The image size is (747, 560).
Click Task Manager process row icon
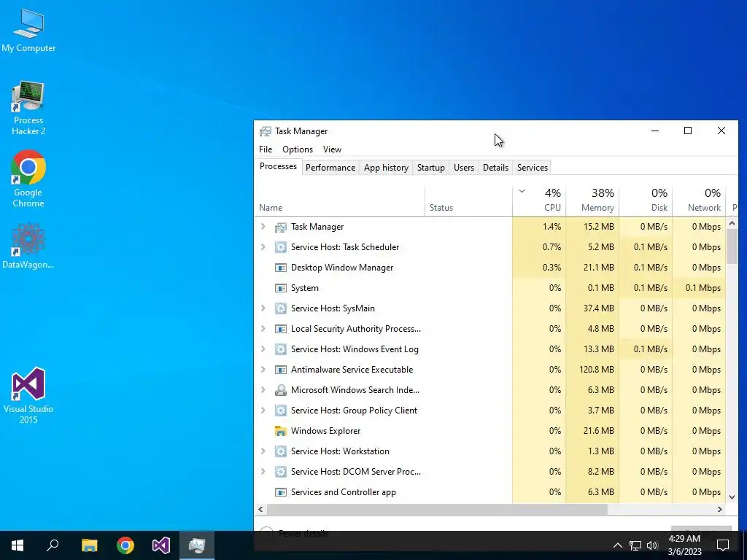click(x=281, y=227)
